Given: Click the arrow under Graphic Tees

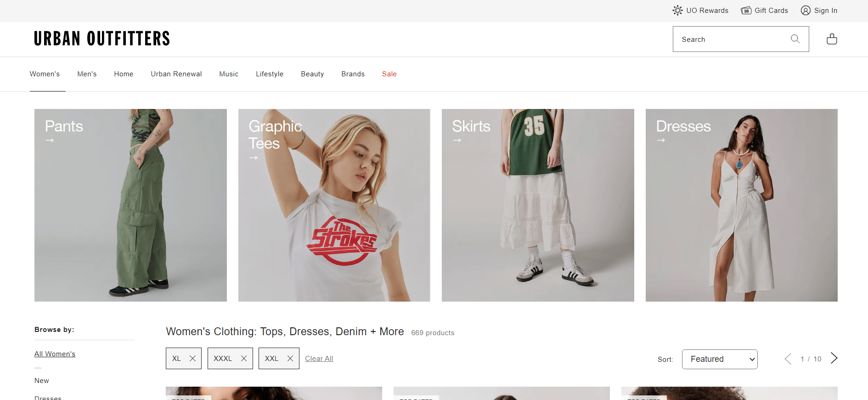Looking at the screenshot, I should pos(254,158).
